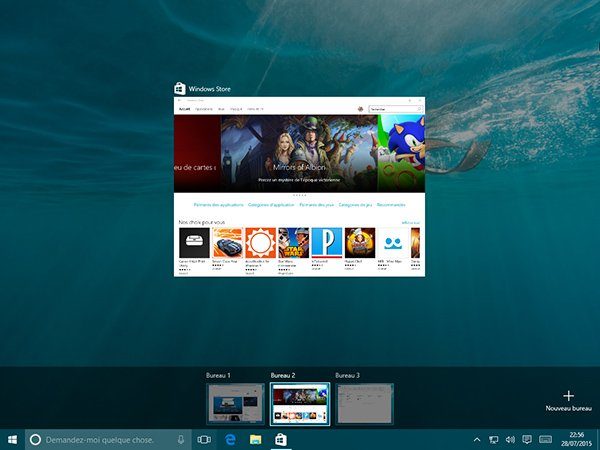Viewport: 600px width, 450px height.
Task: Open the volume control
Action: [509, 439]
